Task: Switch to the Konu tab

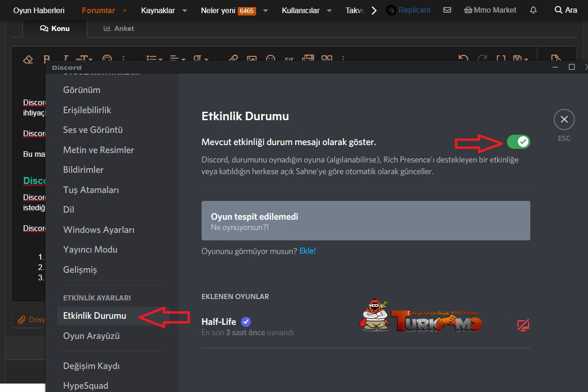Action: 55,28
